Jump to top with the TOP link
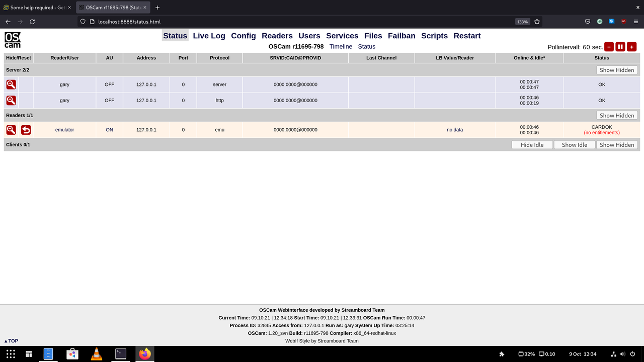This screenshot has width=644, height=362. tap(11, 341)
